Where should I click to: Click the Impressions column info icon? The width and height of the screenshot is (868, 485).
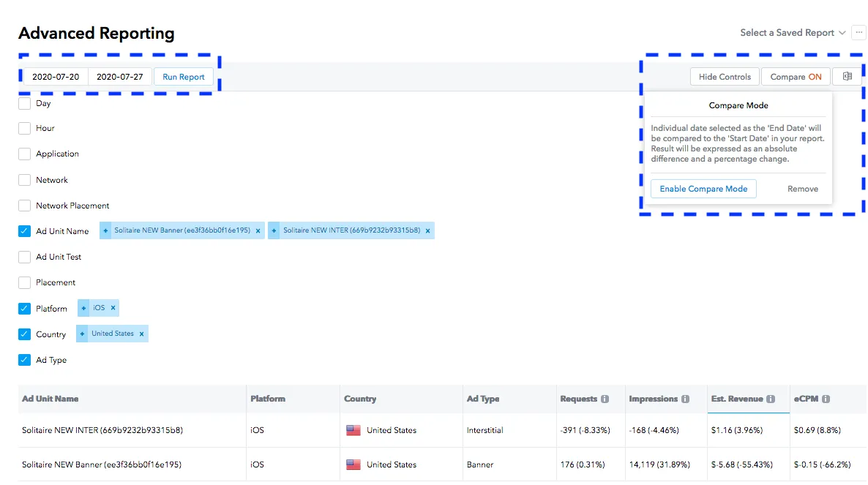(685, 399)
